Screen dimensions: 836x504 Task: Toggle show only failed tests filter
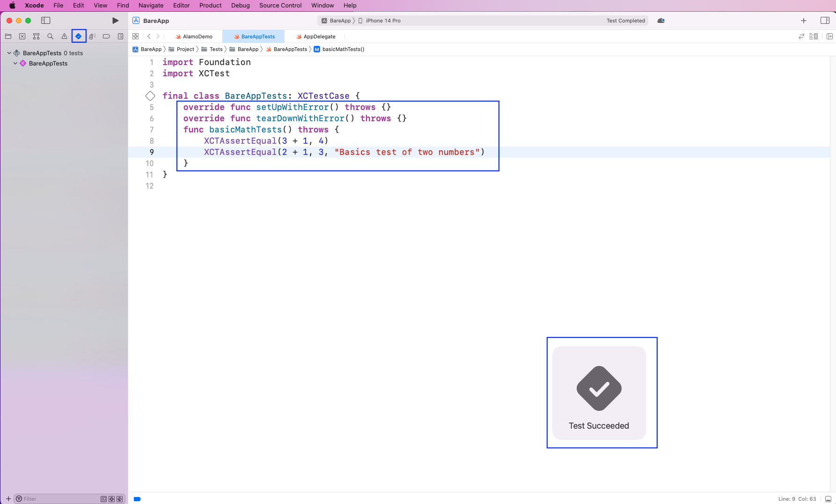(x=111, y=499)
